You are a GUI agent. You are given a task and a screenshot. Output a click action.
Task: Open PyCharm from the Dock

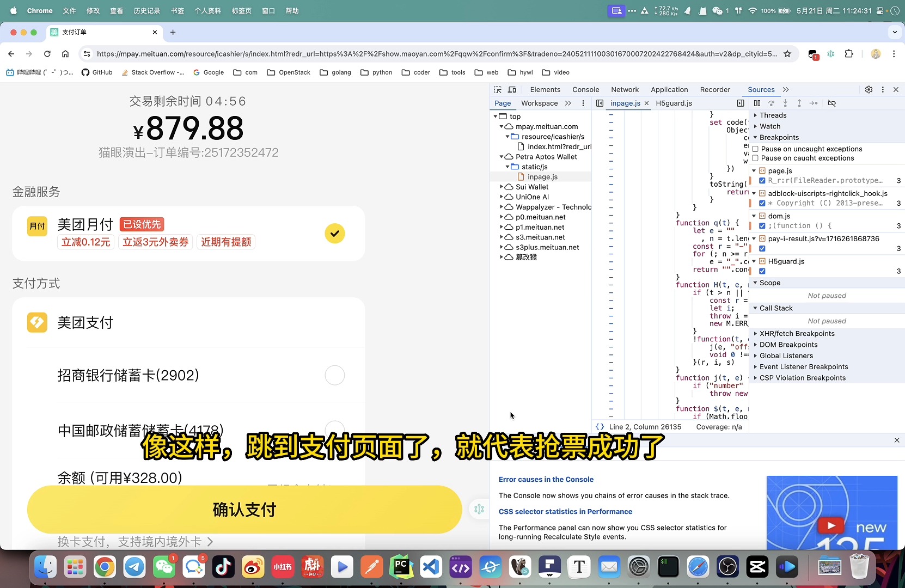tap(401, 567)
